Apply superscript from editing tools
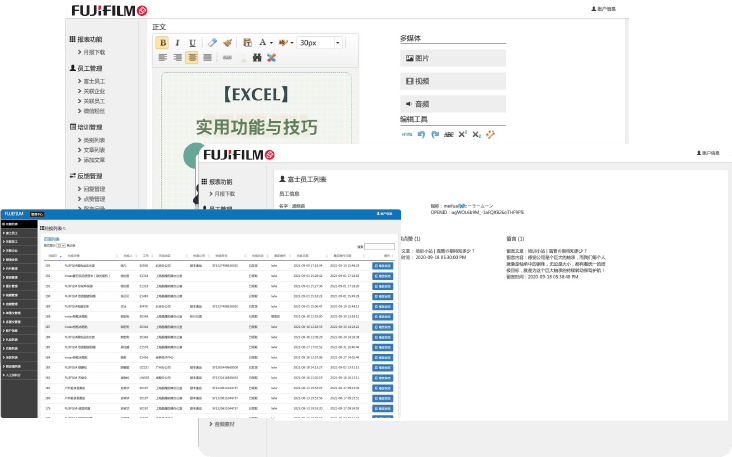732x457 pixels. (x=463, y=133)
